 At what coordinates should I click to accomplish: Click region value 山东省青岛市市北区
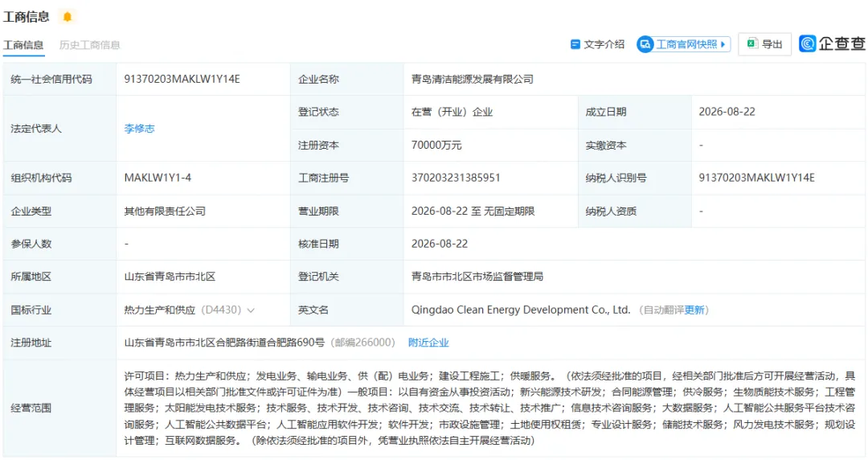[x=170, y=277]
